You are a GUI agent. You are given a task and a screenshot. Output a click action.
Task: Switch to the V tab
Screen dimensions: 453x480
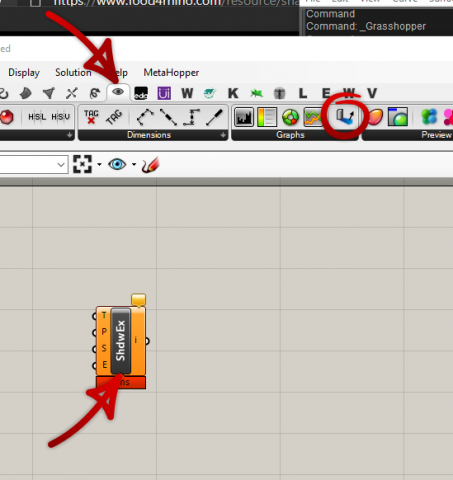[x=372, y=93]
